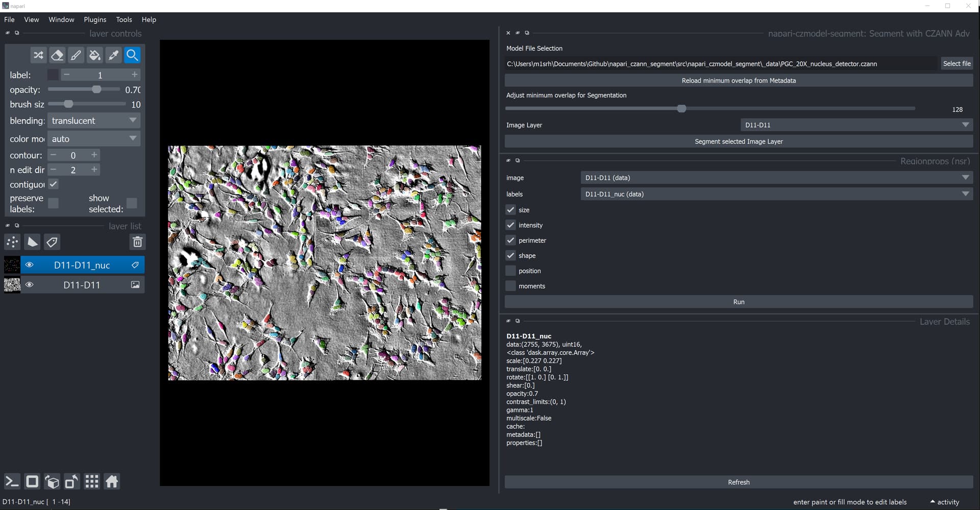Open the labels D11-D11_nuc dropdown
This screenshot has width=980, height=510.
[x=776, y=194]
